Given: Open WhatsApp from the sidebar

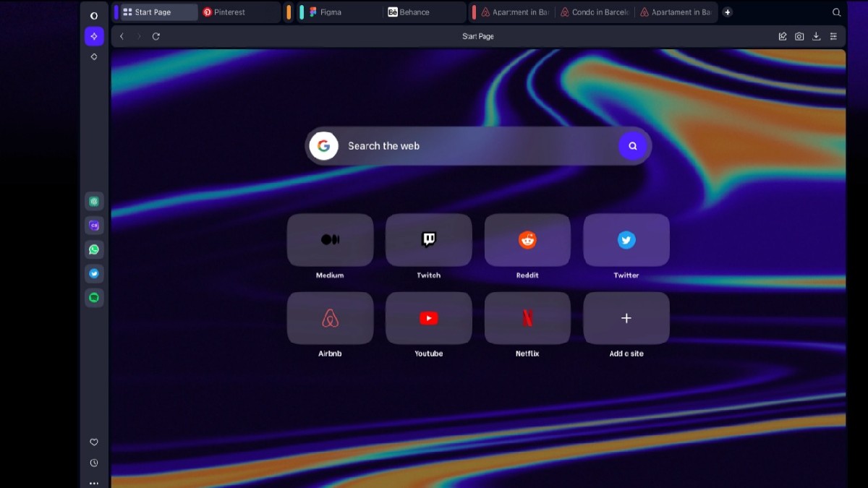Looking at the screenshot, I should pos(94,249).
